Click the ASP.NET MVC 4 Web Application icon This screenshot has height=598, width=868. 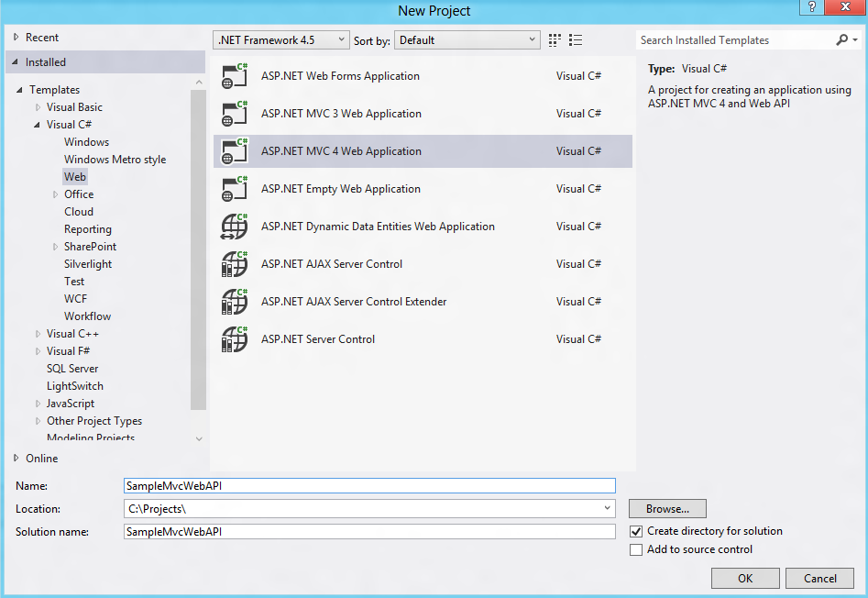coord(234,151)
